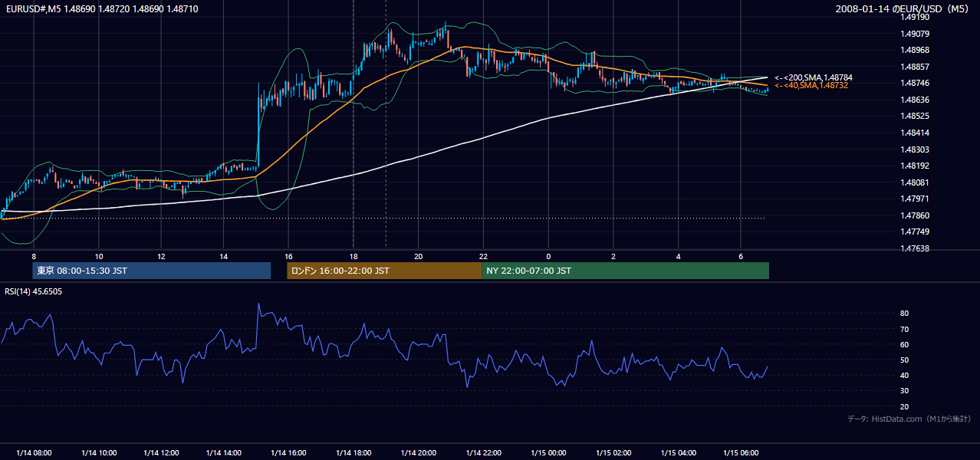Click RSI scale value 80
Image resolution: width=980 pixels, height=460 pixels.
tap(905, 314)
